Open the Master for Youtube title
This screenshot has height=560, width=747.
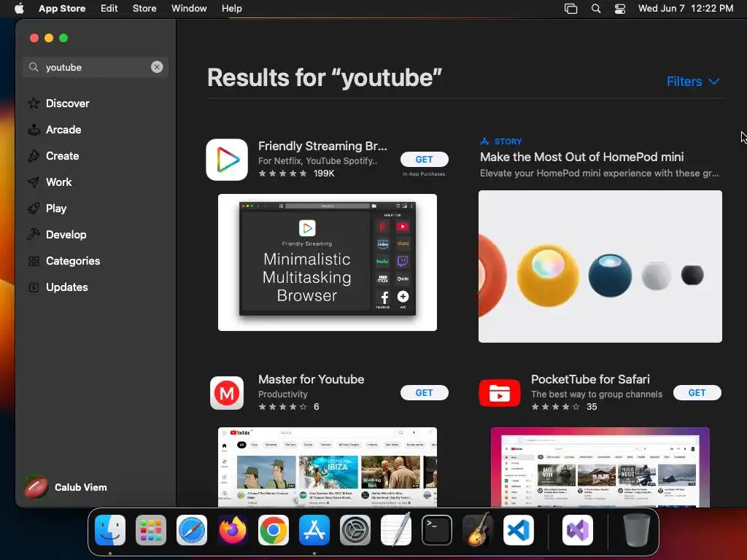pos(311,379)
